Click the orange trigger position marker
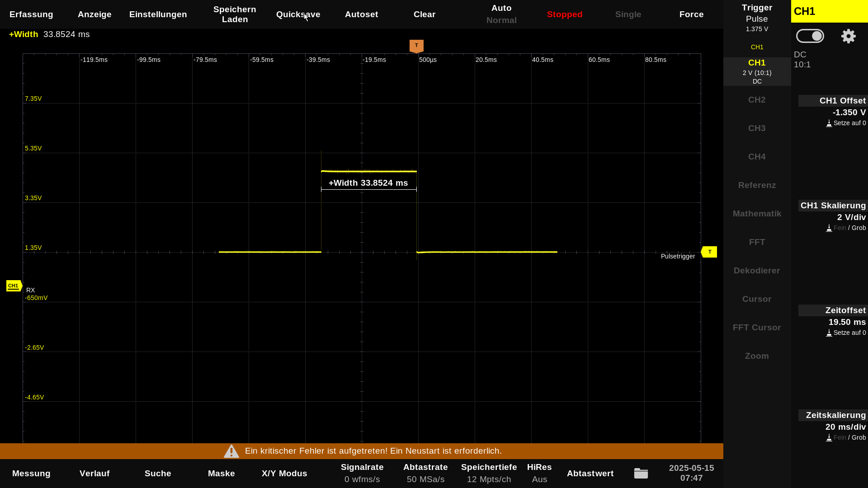Image resolution: width=868 pixels, height=488 pixels. coord(416,46)
